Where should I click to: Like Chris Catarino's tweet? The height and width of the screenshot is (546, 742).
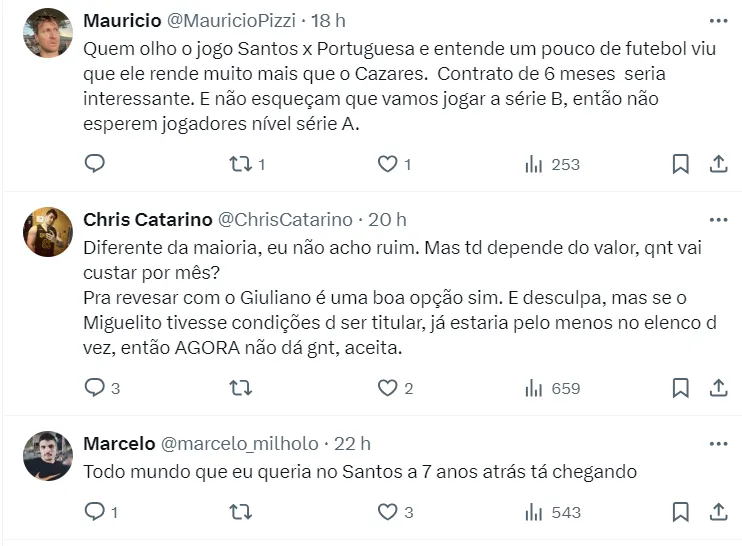coord(387,388)
